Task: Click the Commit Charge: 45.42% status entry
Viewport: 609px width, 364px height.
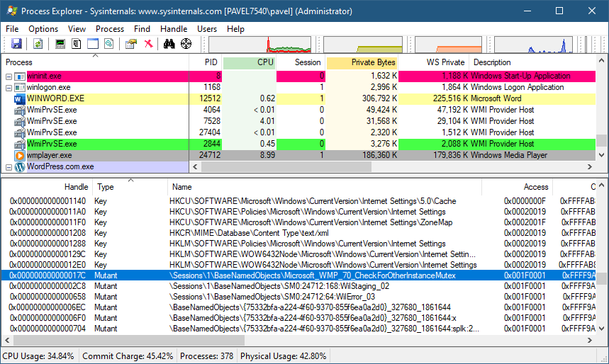Action: tap(128, 356)
